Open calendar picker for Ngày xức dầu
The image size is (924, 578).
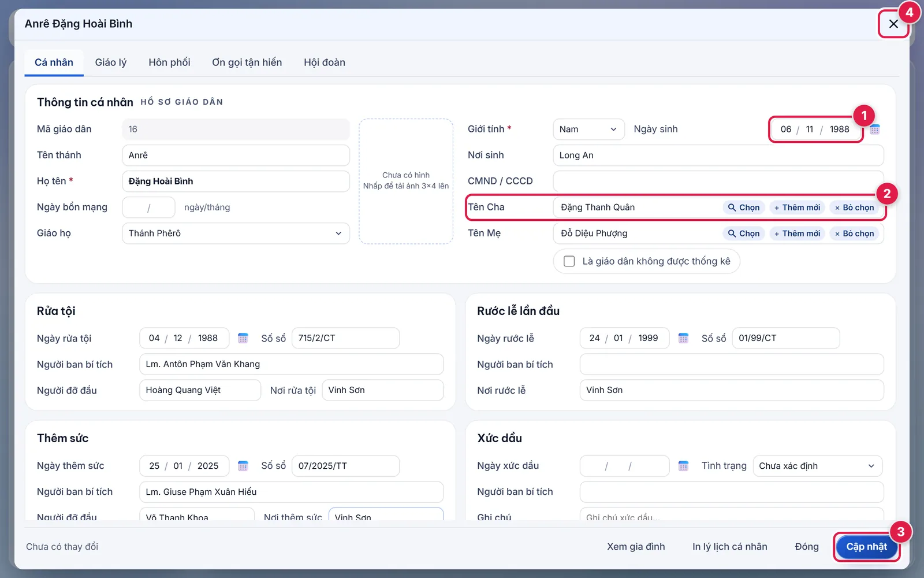[x=683, y=466]
